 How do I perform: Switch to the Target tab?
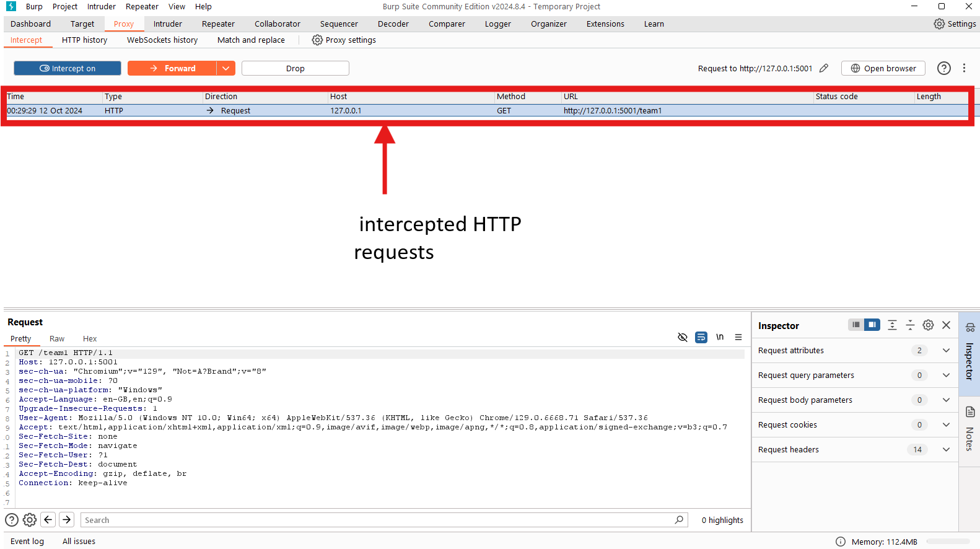[x=82, y=24]
